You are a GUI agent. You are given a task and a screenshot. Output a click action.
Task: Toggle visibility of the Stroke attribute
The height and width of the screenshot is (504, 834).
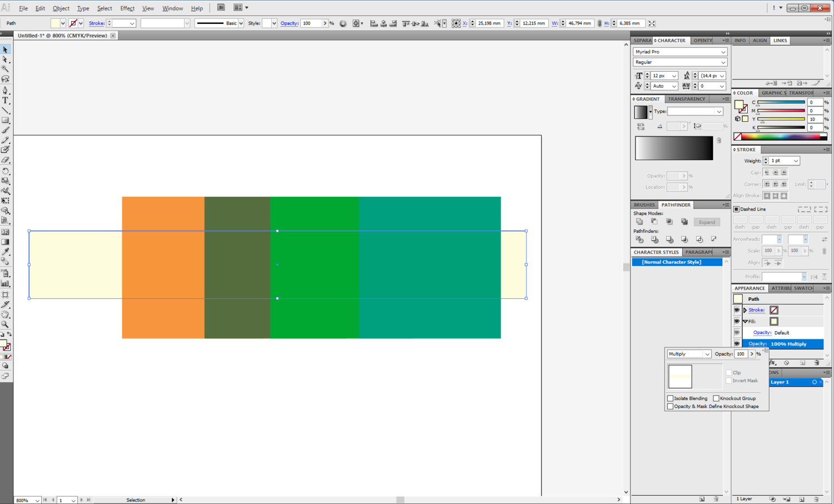pos(737,310)
